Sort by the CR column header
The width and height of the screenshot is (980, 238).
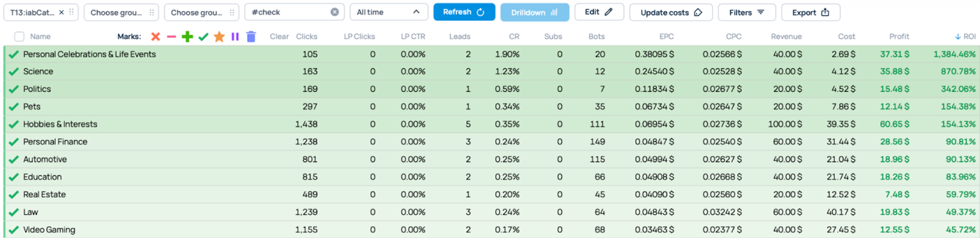[x=514, y=37]
